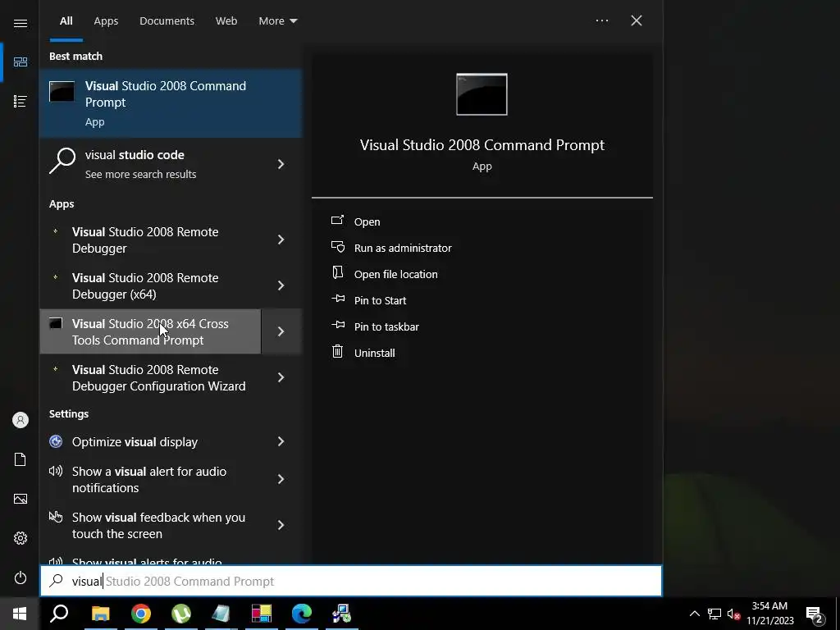The height and width of the screenshot is (630, 840).
Task: Select the pinned tiles icon in sidebar
Action: point(21,62)
